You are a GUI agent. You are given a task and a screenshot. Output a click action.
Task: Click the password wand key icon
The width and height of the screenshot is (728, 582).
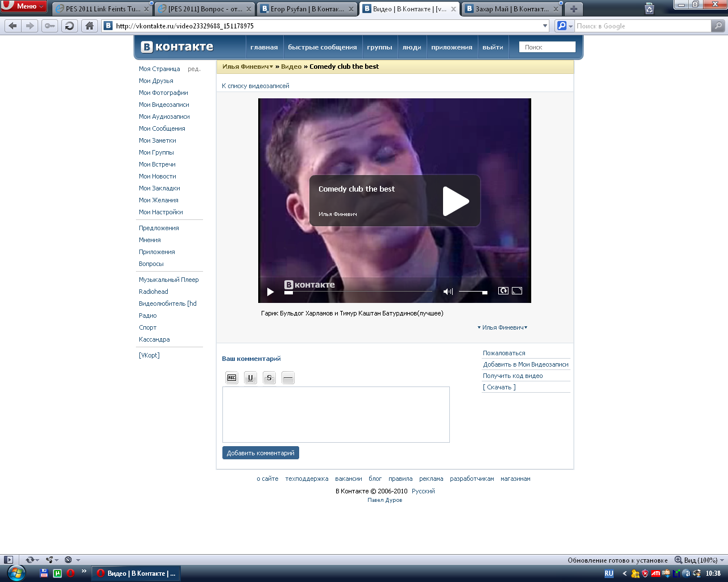click(x=50, y=26)
